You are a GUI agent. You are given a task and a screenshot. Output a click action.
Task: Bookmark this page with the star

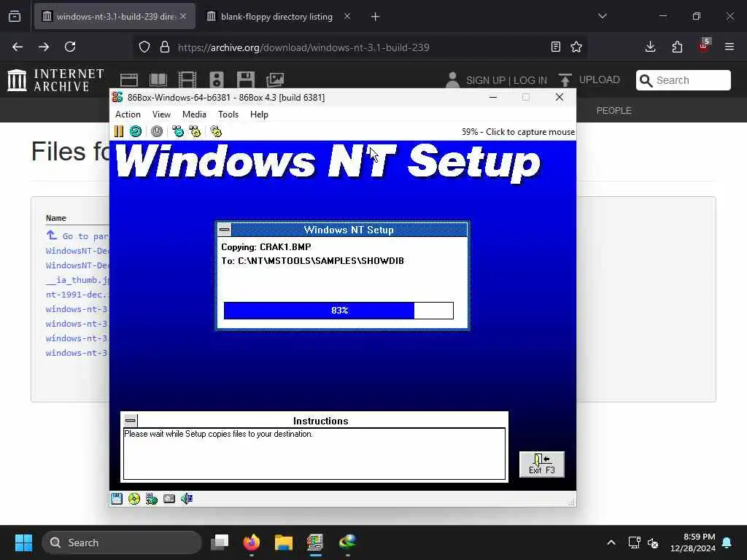coord(576,47)
